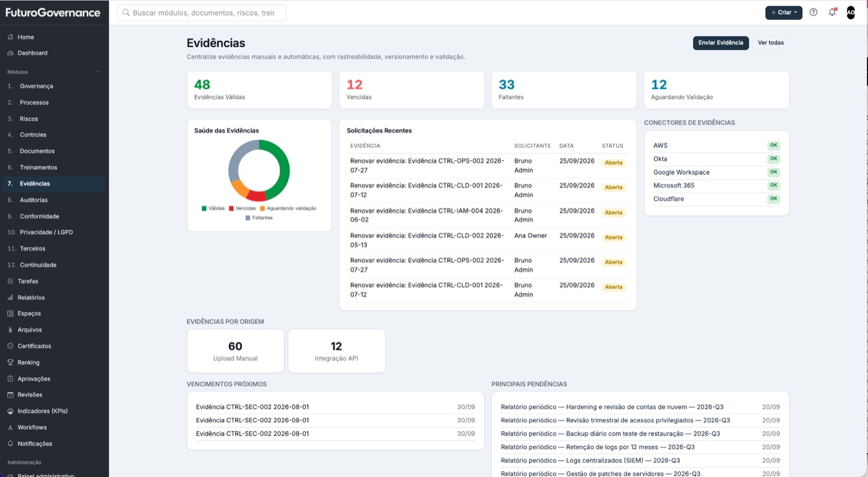Click the Ver todas button
Image resolution: width=868 pixels, height=477 pixels.
pyautogui.click(x=771, y=43)
